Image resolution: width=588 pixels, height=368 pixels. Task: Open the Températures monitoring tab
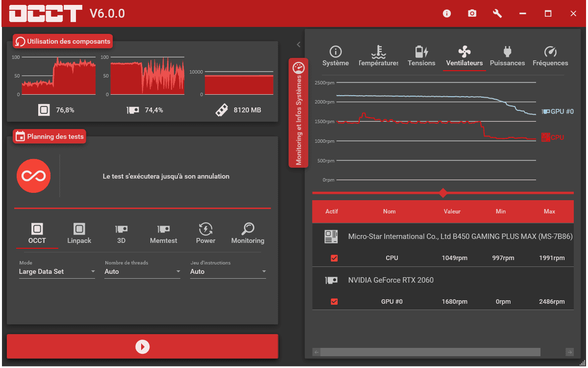[379, 56]
